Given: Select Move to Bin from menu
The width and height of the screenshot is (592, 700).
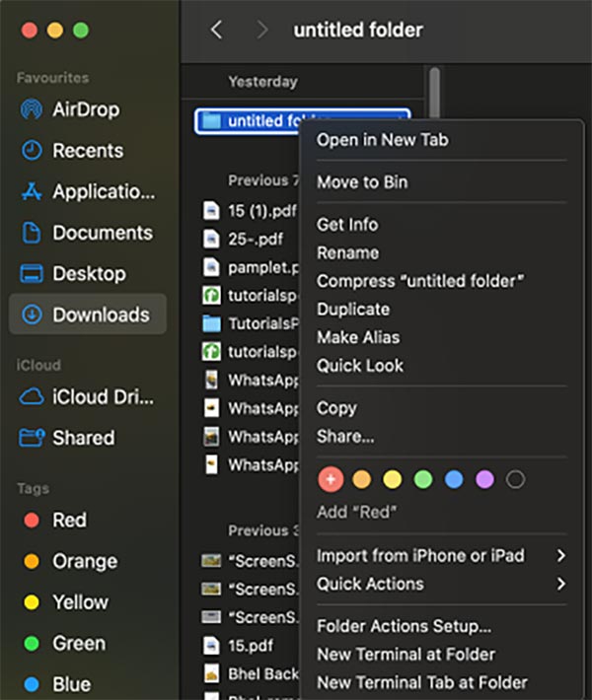Looking at the screenshot, I should pos(361,182).
